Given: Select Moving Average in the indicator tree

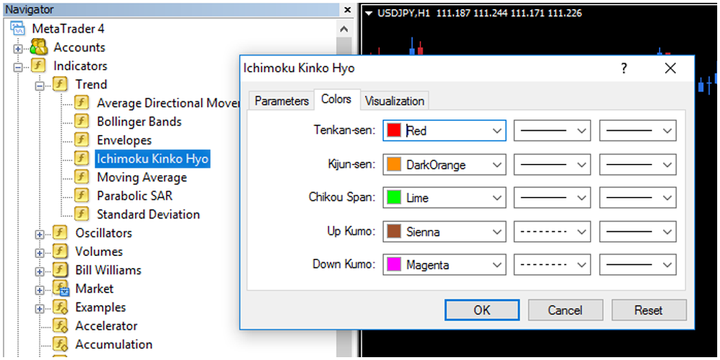Looking at the screenshot, I should tap(141, 177).
